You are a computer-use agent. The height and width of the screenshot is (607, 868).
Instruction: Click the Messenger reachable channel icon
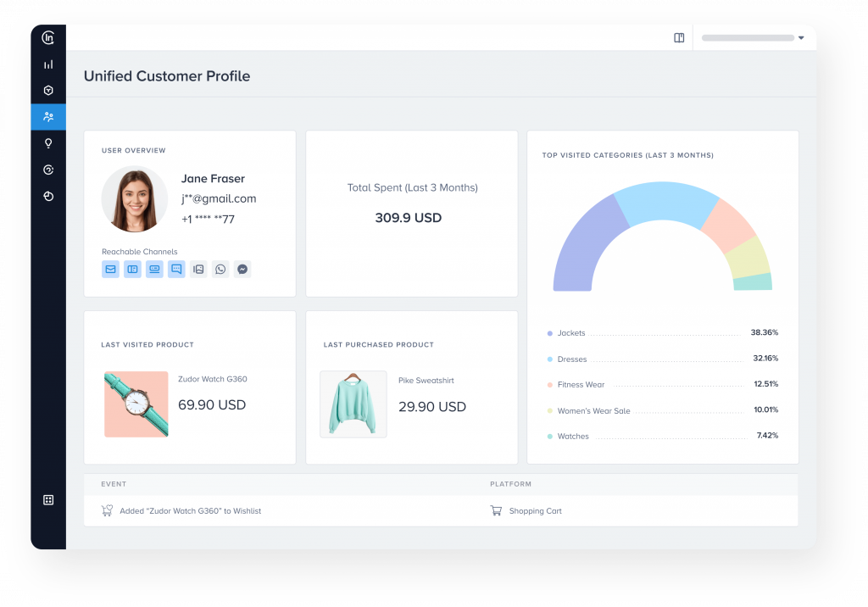[242, 269]
